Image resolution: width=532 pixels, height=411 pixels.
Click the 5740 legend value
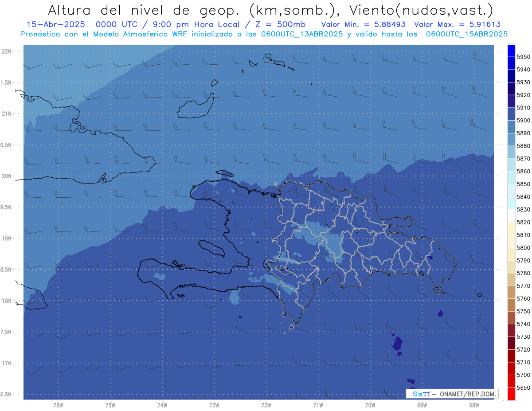click(524, 324)
